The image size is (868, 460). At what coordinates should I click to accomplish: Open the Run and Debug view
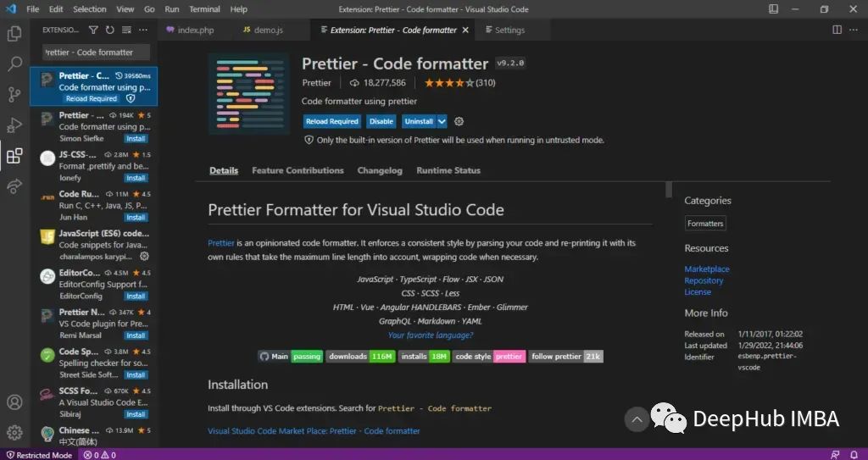point(14,125)
